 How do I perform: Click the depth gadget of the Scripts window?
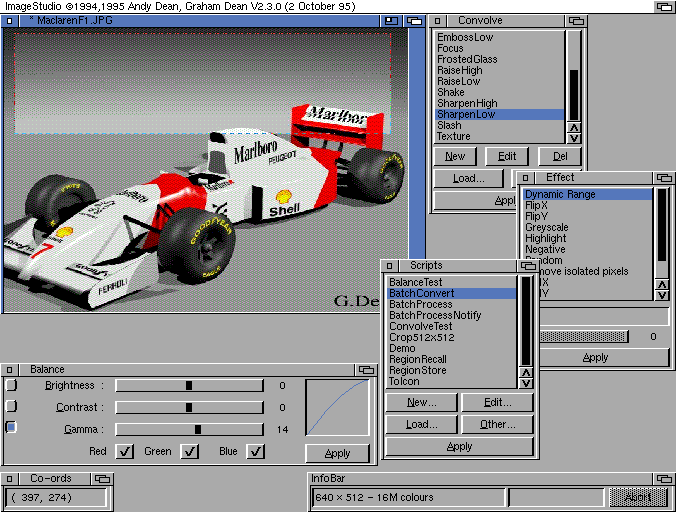tap(528, 265)
